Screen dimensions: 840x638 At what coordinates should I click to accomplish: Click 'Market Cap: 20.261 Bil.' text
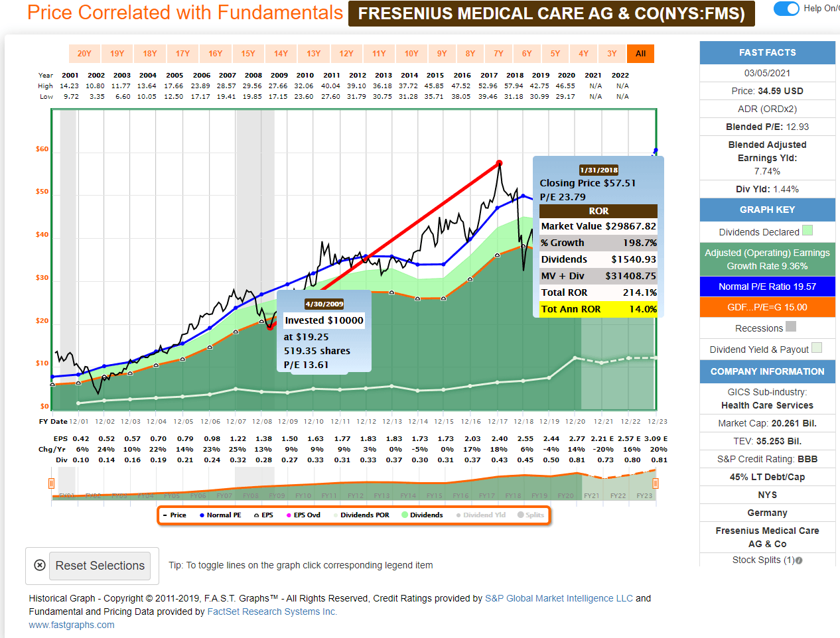(767, 423)
